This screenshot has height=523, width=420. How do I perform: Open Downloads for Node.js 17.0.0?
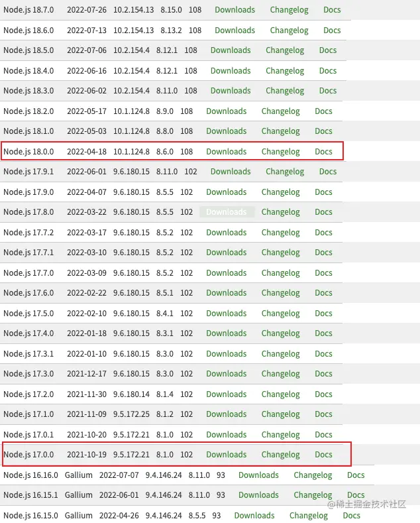226,455
